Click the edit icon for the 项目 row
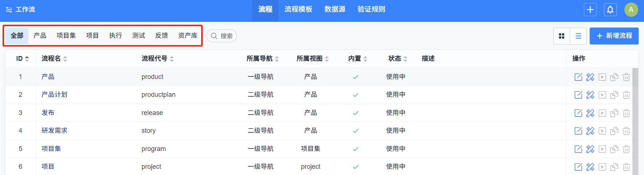This screenshot has width=644, height=175. [578, 167]
